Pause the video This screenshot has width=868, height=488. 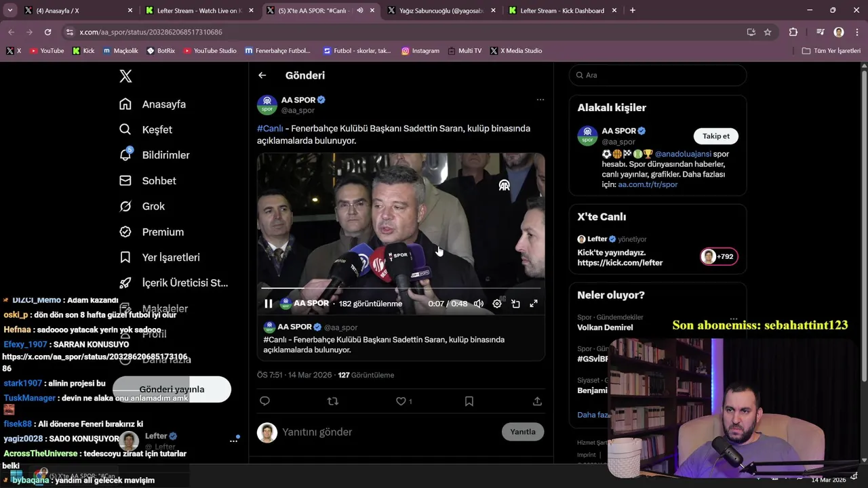(269, 304)
